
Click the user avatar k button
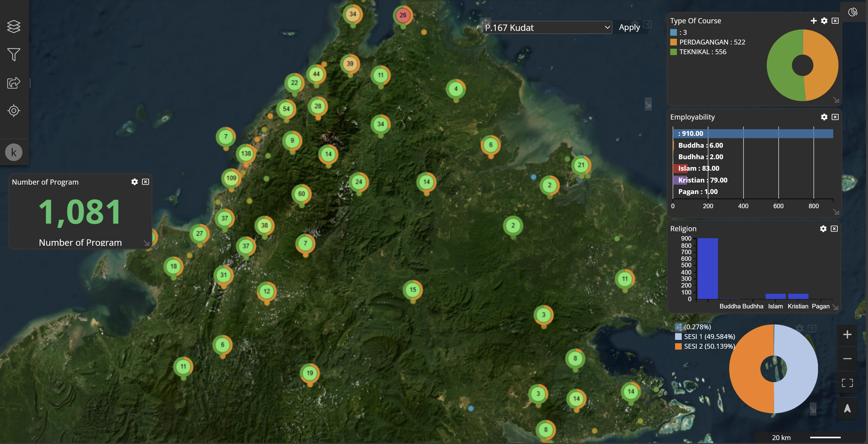[14, 152]
